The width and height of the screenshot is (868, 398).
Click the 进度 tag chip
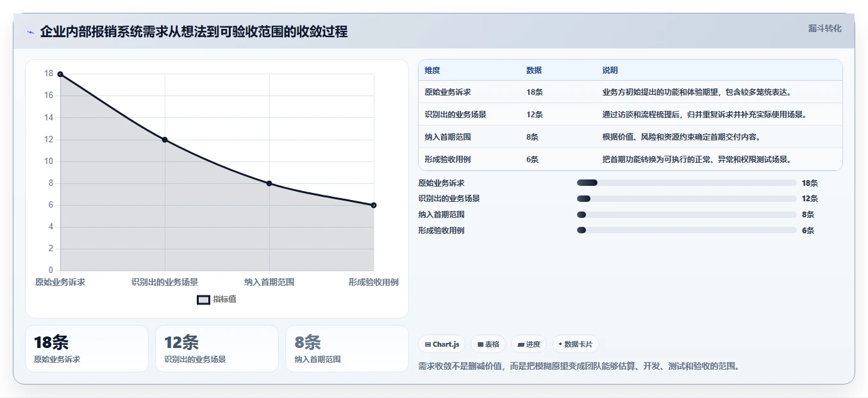tap(529, 344)
